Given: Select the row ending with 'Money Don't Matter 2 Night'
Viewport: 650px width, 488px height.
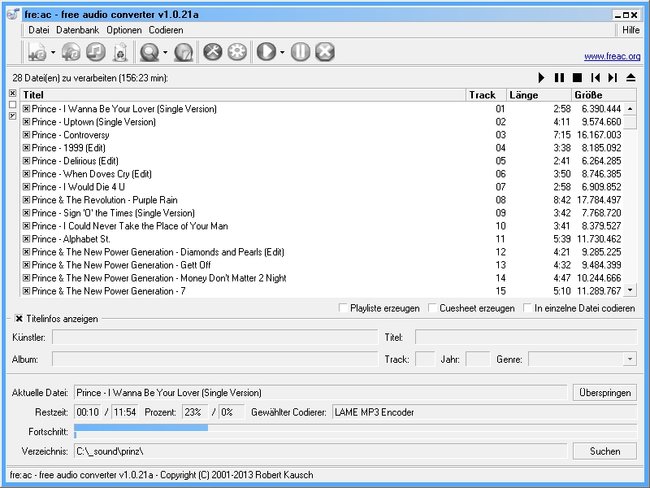Looking at the screenshot, I should point(322,278).
